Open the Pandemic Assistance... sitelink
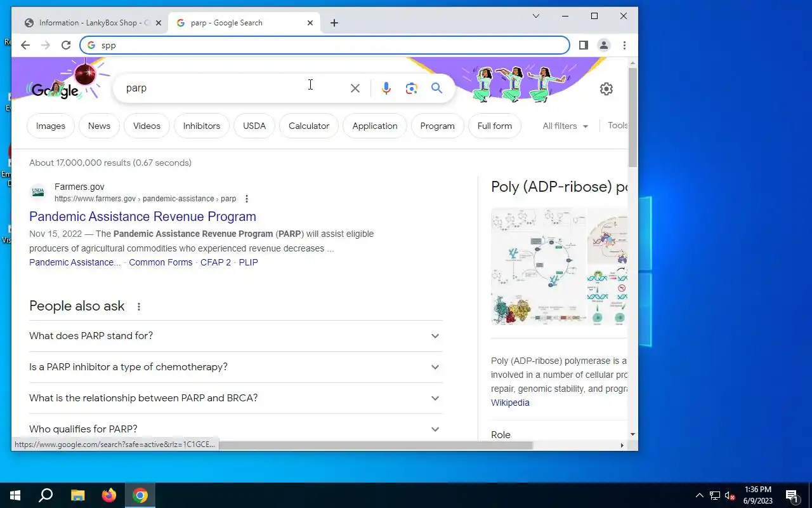 [75, 262]
